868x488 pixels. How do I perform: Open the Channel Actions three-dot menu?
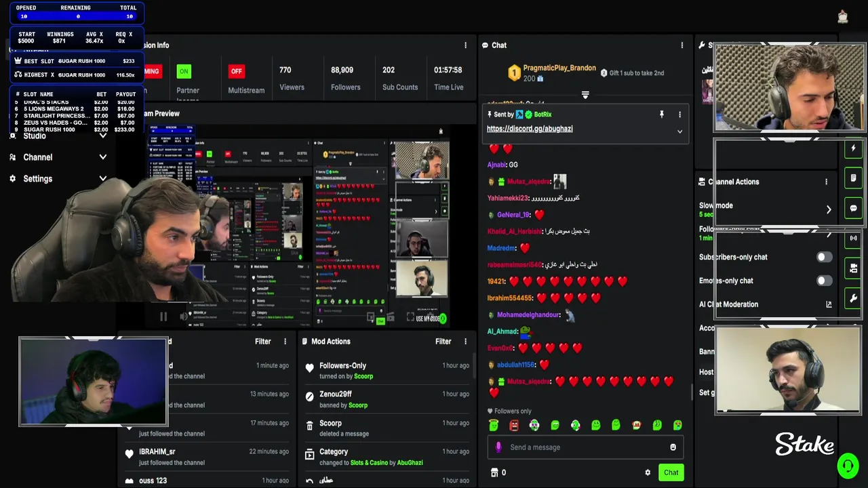(x=826, y=182)
